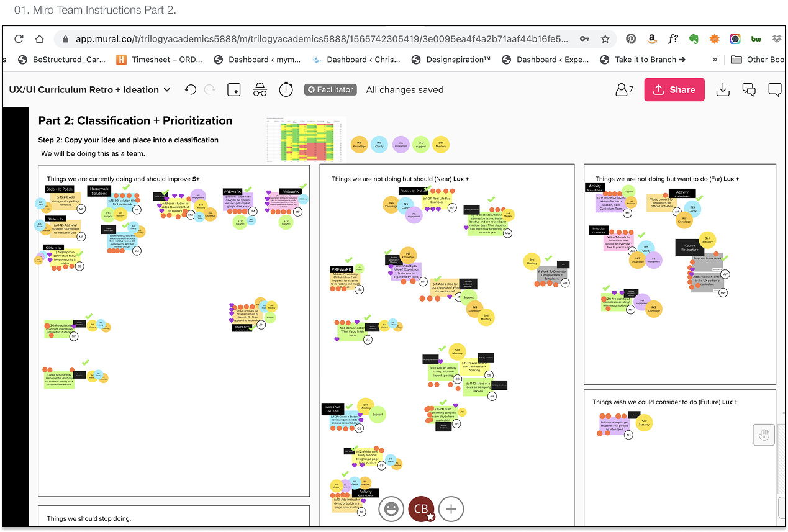Select the green STU support legend circle
Image resolution: width=788 pixels, height=532 pixels.
coord(421,145)
